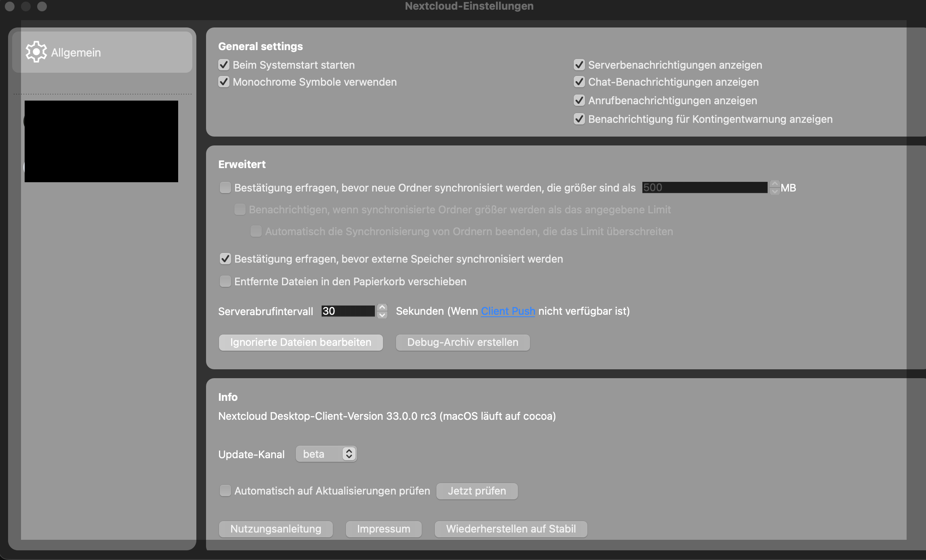The image size is (926, 560).
Task: Click Ignorierte Dateien bearbeiten button
Action: coord(301,342)
